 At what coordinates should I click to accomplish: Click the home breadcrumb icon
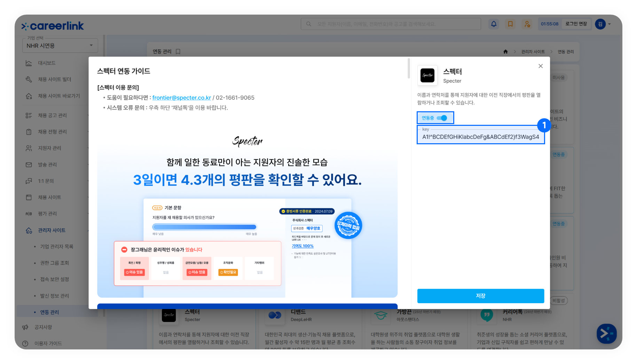505,51
